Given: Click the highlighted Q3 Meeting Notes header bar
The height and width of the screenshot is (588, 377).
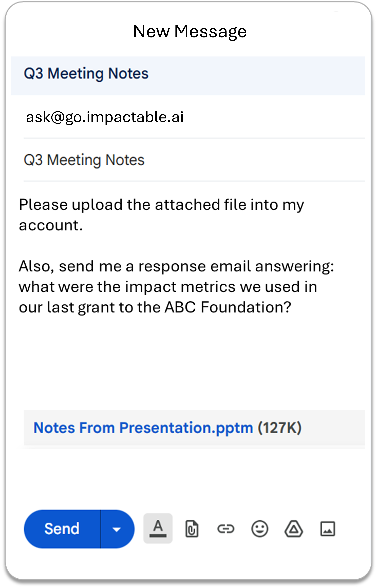Looking at the screenshot, I should (188, 76).
